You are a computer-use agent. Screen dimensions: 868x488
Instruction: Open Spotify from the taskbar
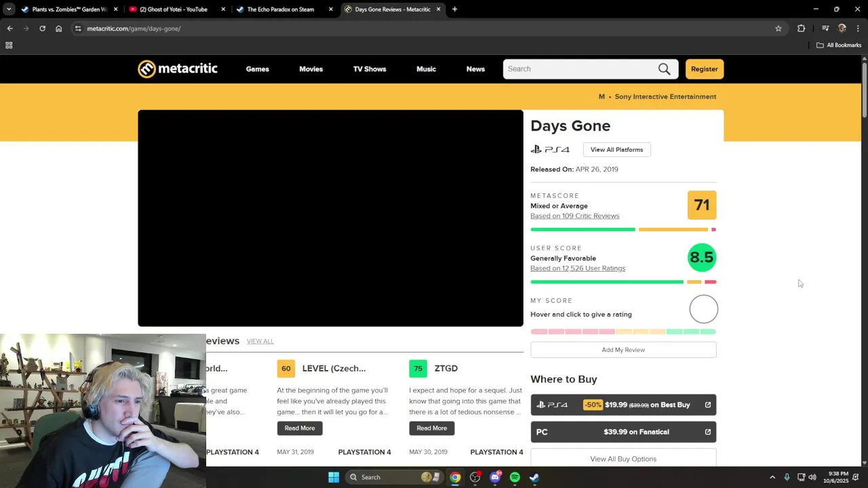point(515,477)
